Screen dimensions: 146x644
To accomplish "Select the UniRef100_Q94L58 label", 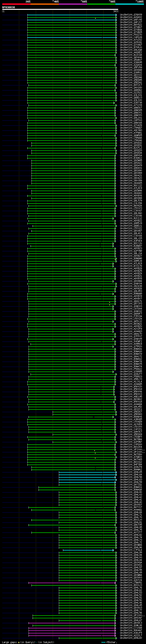I will 131,477.
